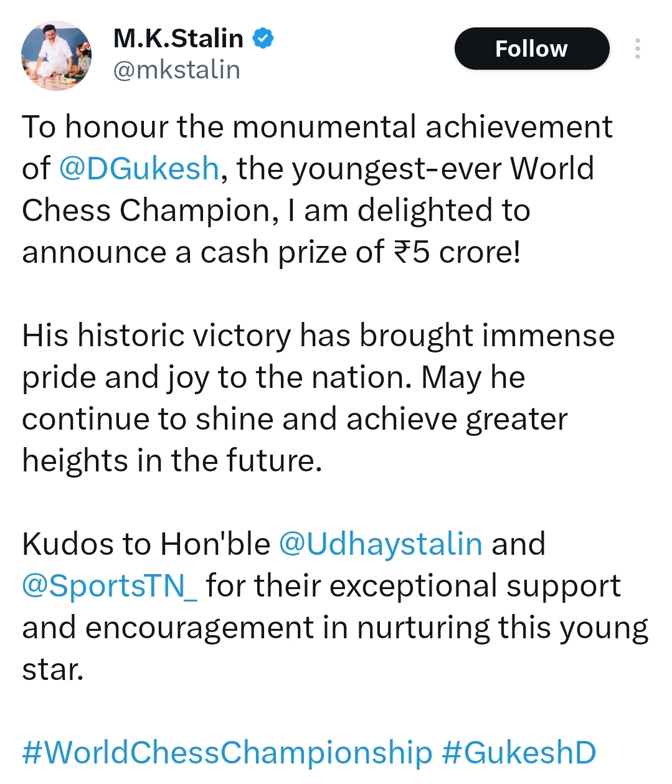
Task: Click the M.K.Stalin display name
Action: pyautogui.click(x=178, y=39)
